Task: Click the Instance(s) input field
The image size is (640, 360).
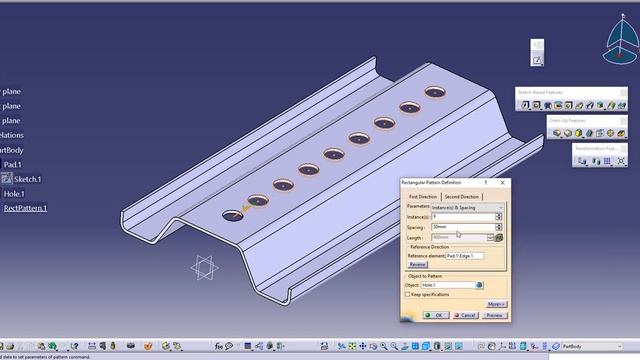Action: click(x=463, y=217)
